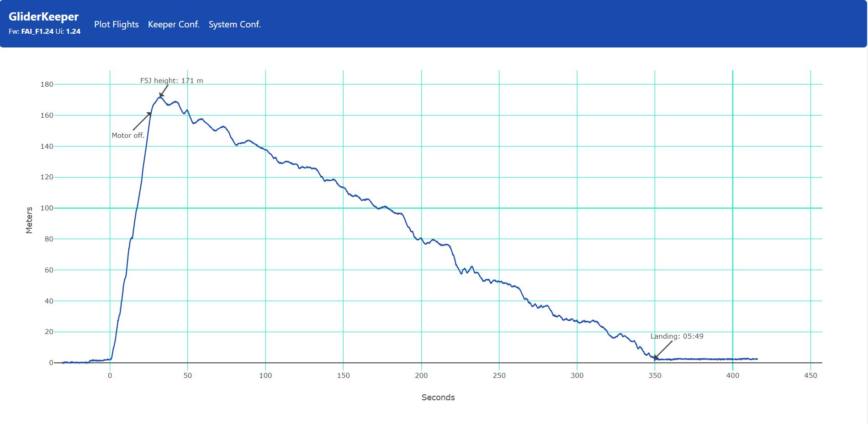
Task: Select the 60 meters axis tick label
Action: click(48, 270)
